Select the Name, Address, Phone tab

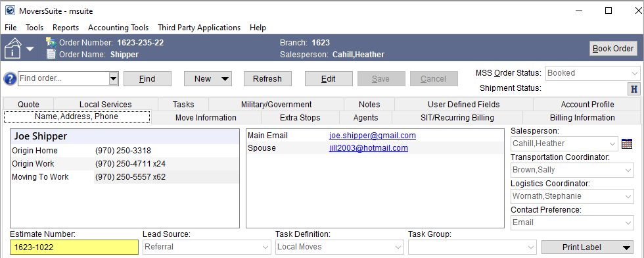coord(77,117)
